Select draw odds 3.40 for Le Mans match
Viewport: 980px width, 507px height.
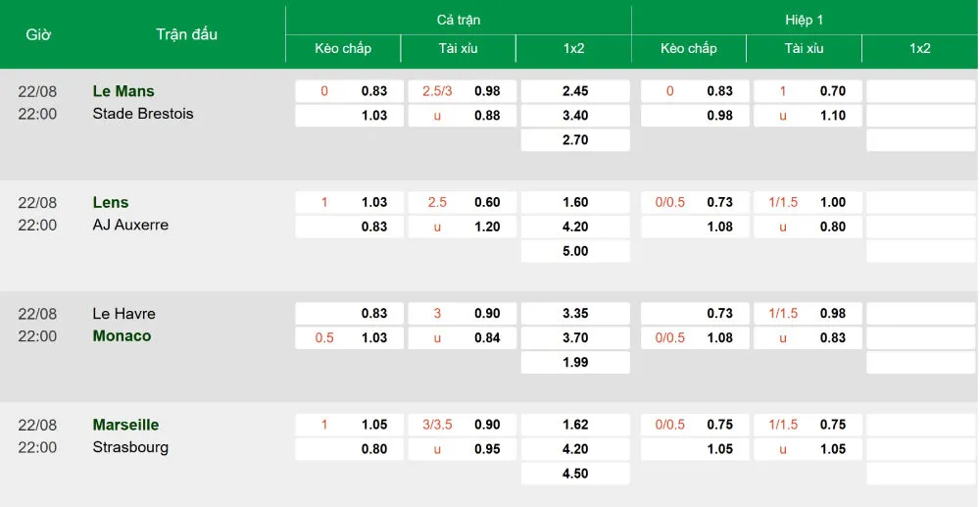[x=575, y=116]
